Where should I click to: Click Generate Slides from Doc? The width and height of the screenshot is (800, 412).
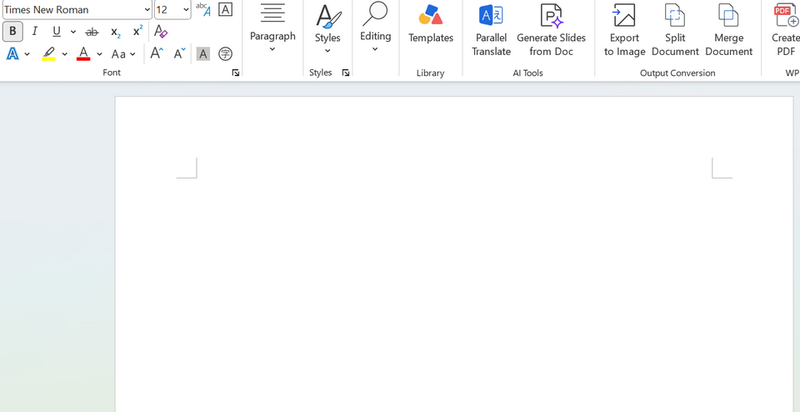551,30
